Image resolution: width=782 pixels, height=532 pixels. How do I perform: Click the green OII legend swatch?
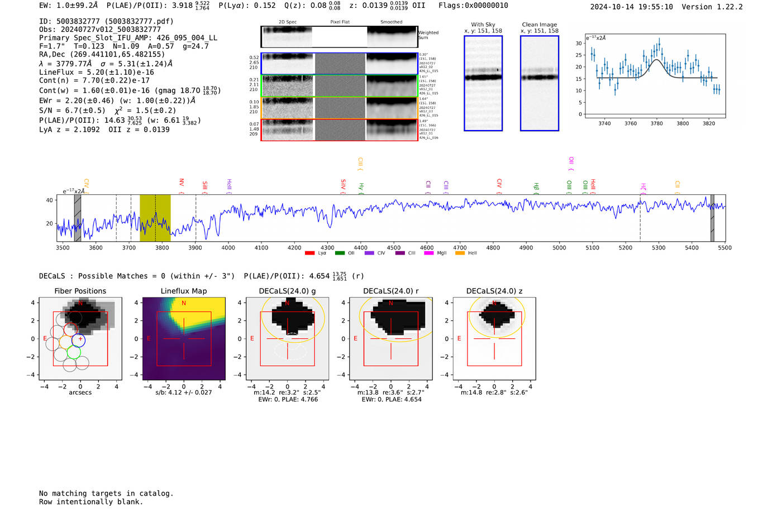coord(340,253)
